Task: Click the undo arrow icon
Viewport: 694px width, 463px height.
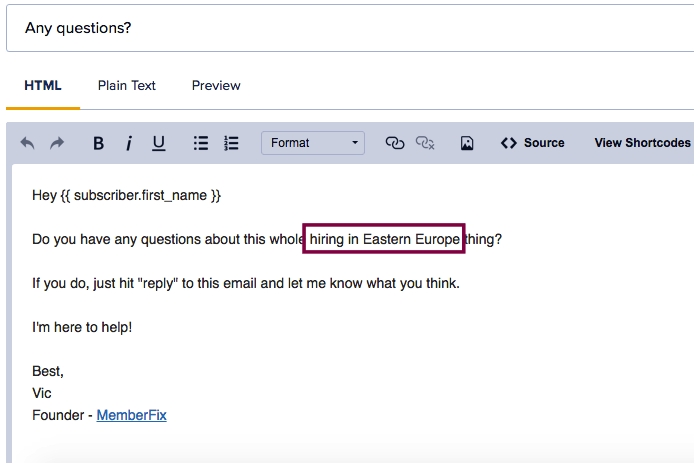Action: (x=27, y=143)
